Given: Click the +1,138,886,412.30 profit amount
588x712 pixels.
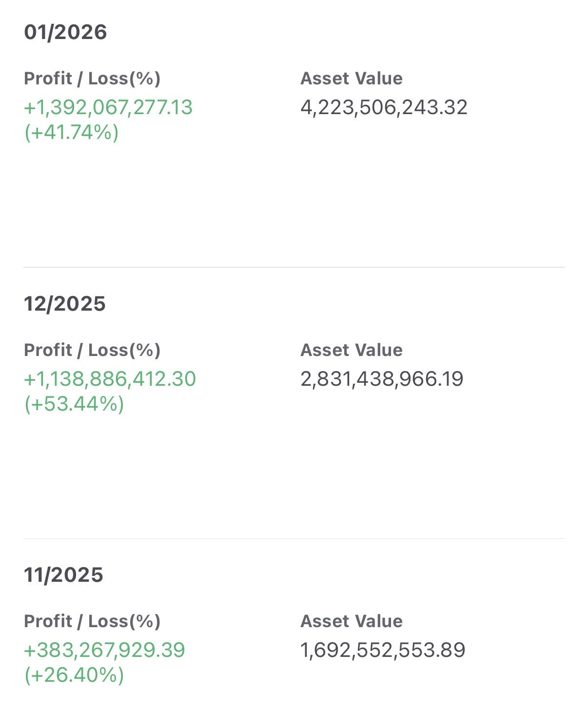Looking at the screenshot, I should 110,379.
